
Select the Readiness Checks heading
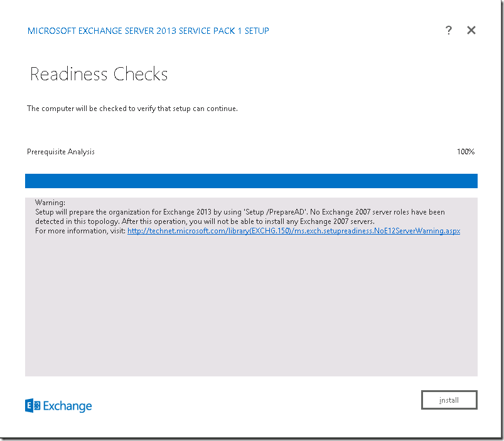pyautogui.click(x=99, y=74)
